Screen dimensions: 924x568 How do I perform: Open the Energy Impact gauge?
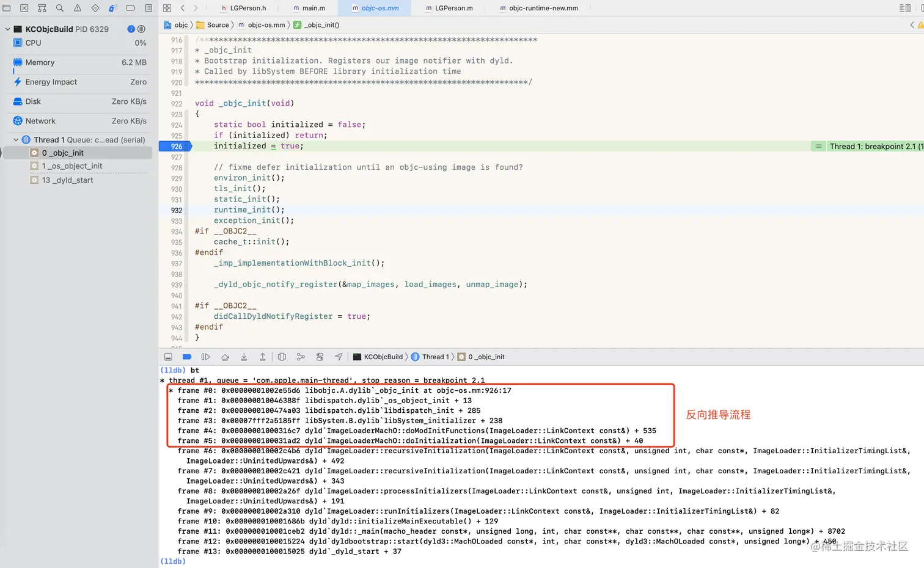coord(79,82)
